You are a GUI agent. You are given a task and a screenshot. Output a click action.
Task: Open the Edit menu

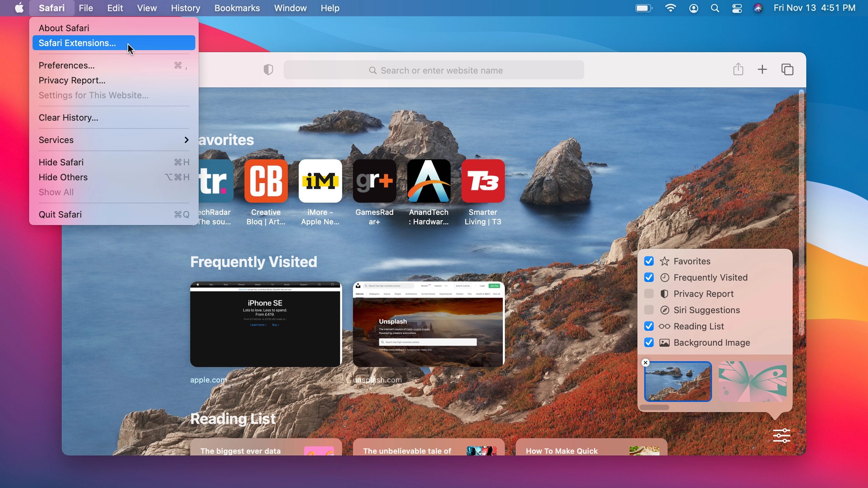115,8
